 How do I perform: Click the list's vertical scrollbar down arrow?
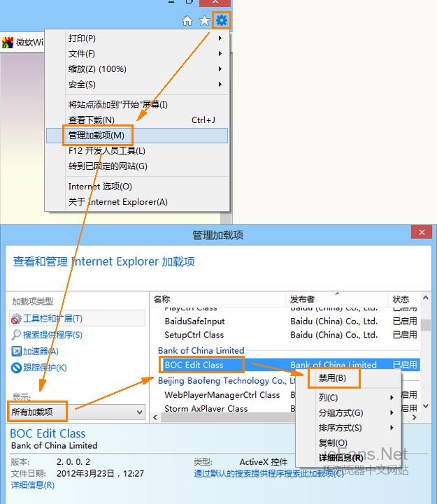pos(426,406)
